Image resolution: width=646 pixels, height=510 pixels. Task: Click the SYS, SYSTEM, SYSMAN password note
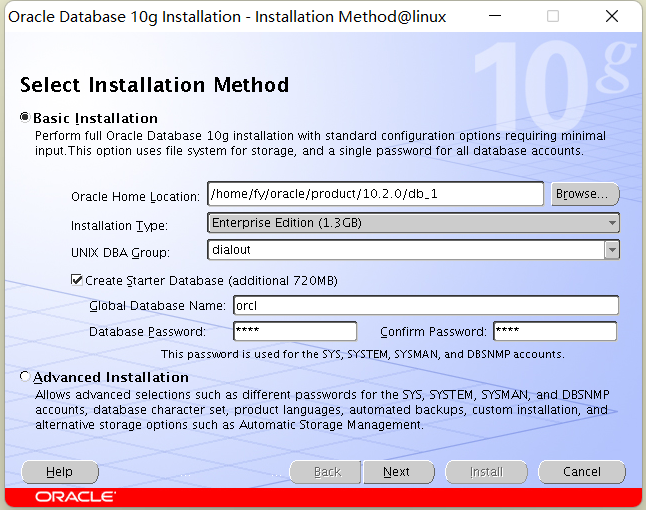(x=363, y=354)
